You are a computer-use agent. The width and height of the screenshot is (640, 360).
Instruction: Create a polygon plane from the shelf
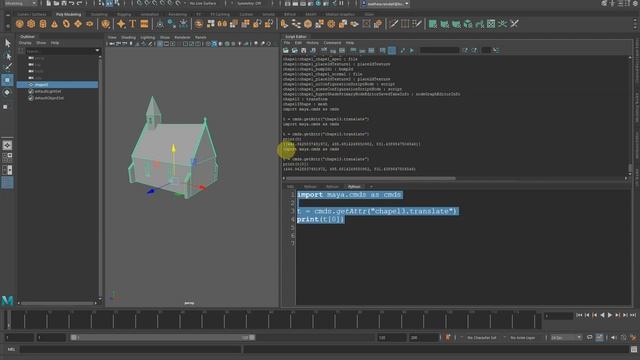[78, 24]
